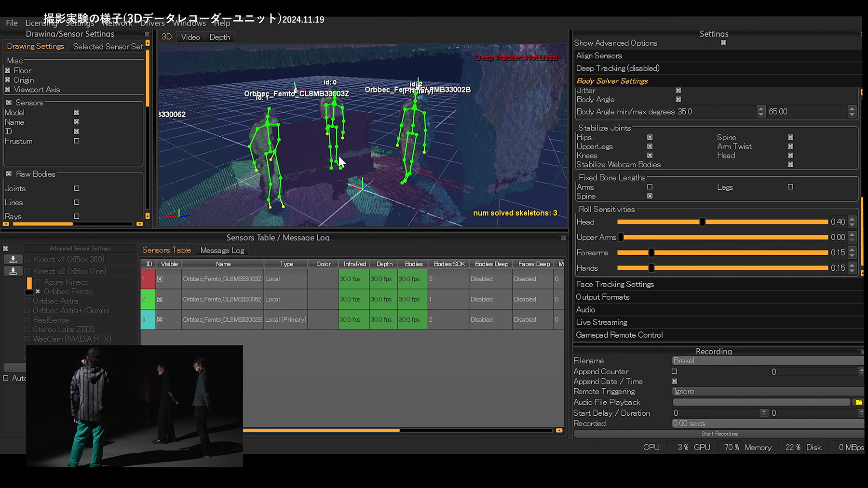The width and height of the screenshot is (868, 488).
Task: Close the Drawing/Sensor Settings panel
Action: pyautogui.click(x=147, y=34)
